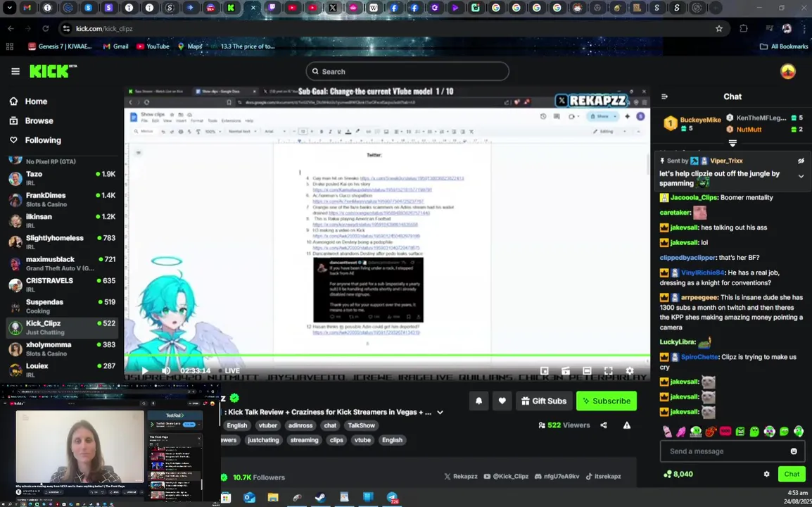Viewport: 812px width, 507px height.
Task: Toggle following with the heart button
Action: pyautogui.click(x=502, y=401)
